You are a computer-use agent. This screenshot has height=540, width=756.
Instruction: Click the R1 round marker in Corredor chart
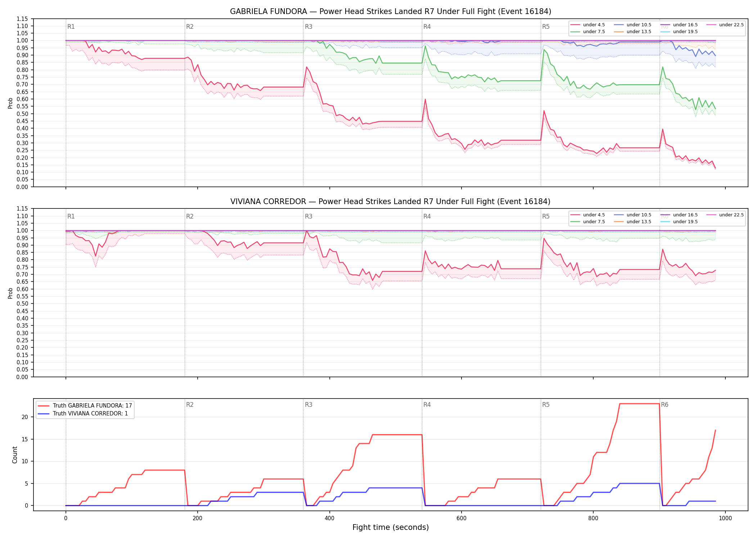[71, 216]
